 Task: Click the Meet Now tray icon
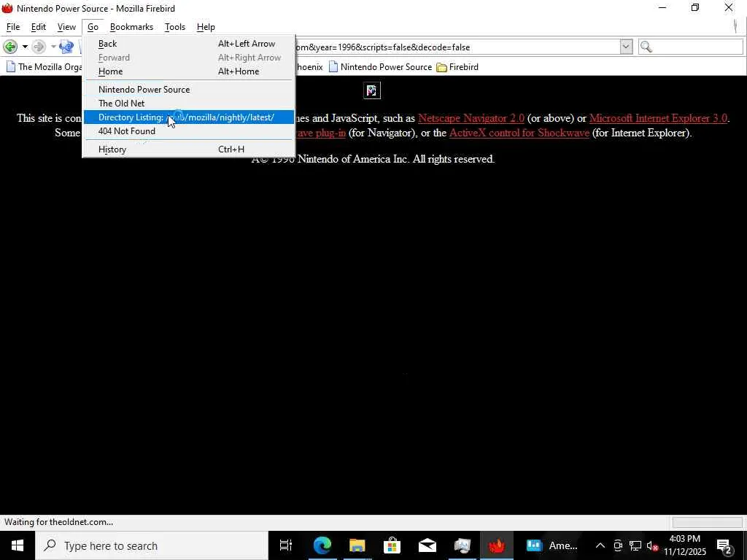click(618, 545)
